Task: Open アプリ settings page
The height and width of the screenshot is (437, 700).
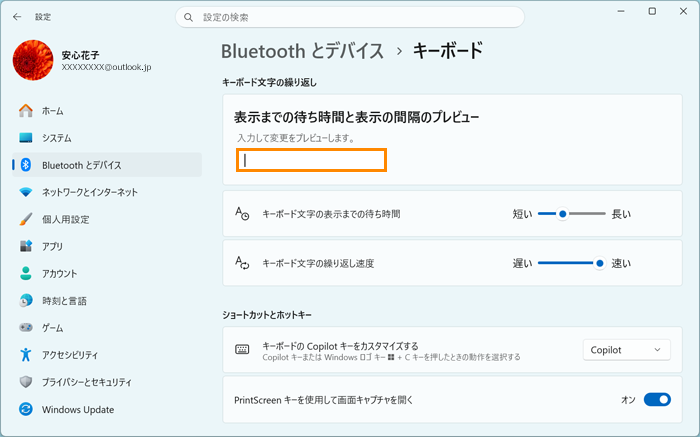Action: (107, 246)
